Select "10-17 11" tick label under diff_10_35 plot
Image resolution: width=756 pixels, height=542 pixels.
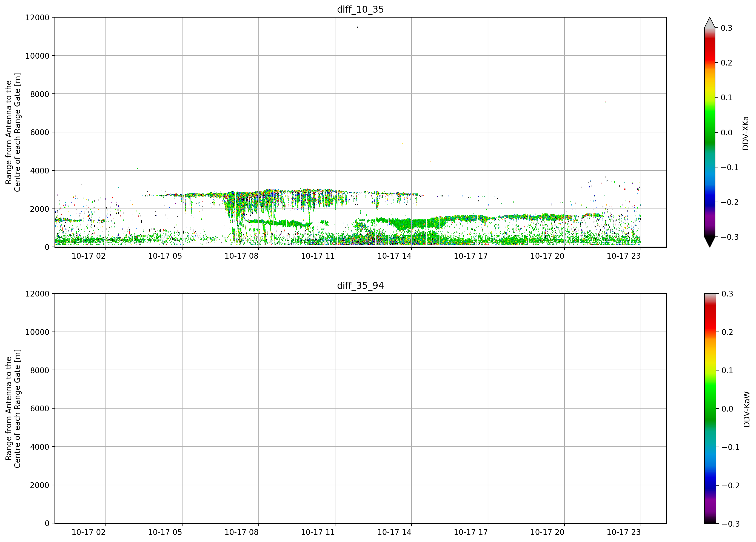tap(318, 256)
